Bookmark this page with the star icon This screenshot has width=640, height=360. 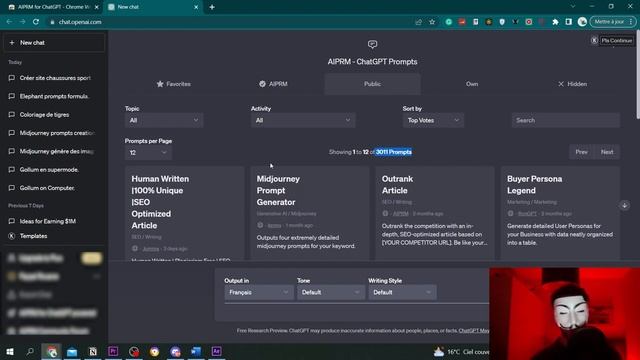tap(432, 22)
